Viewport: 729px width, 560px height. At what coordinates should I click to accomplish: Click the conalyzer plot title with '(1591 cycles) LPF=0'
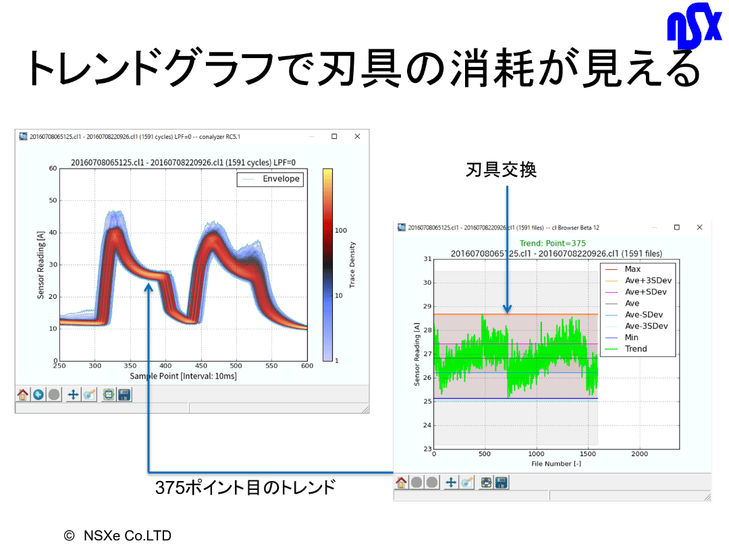(183, 162)
